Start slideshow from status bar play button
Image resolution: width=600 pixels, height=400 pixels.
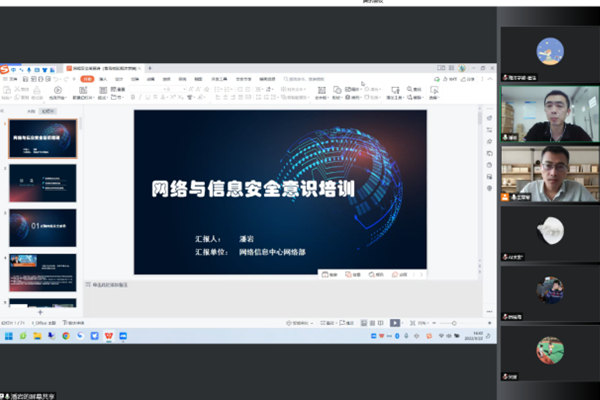(395, 323)
